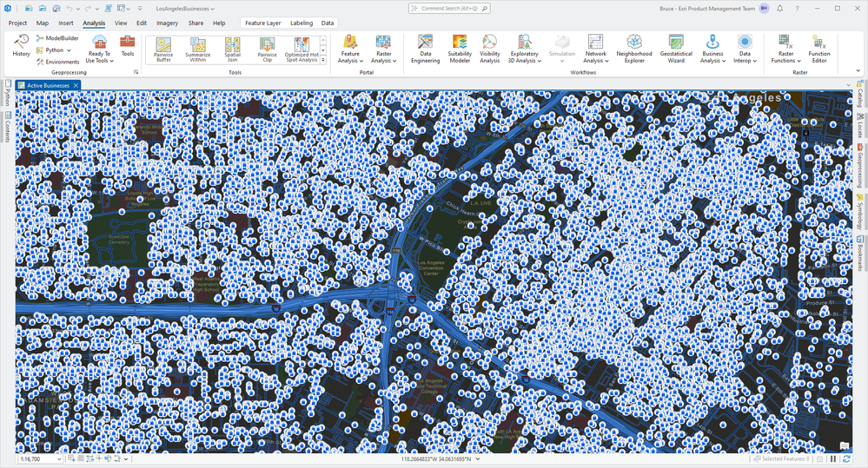Open the coordinate display units dropdown
This screenshot has width=868, height=468.
click(x=478, y=459)
